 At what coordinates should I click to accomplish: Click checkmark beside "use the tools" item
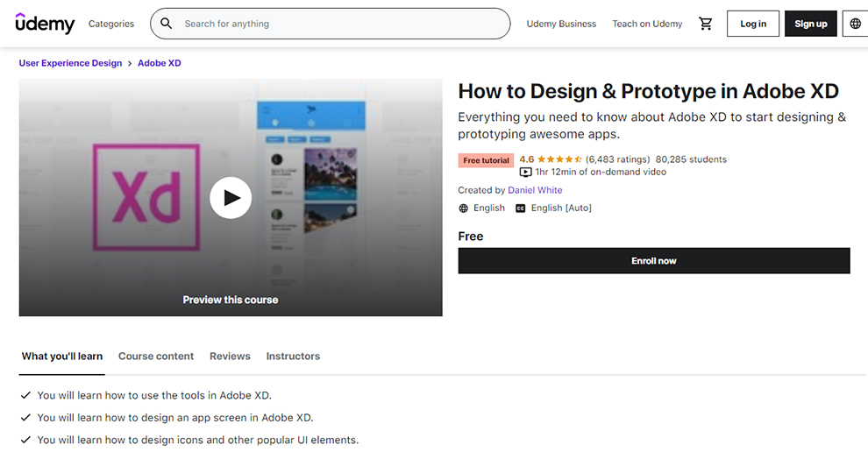[25, 396]
